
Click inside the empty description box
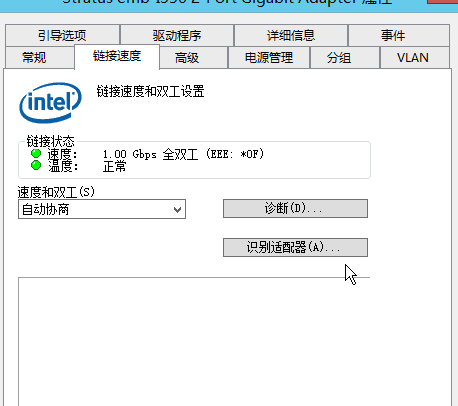[194, 341]
